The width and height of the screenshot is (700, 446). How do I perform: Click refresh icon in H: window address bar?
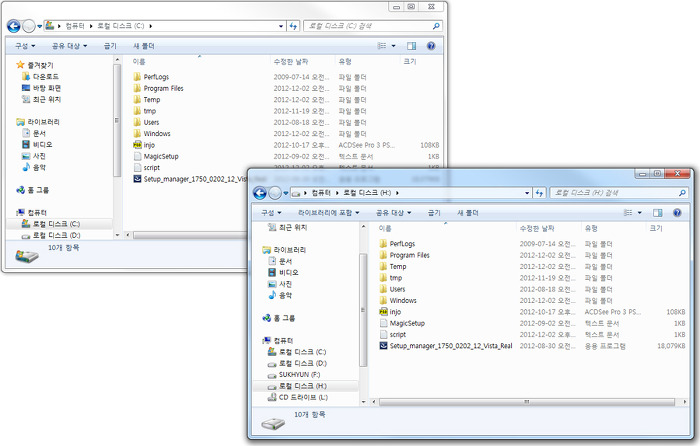(x=540, y=193)
